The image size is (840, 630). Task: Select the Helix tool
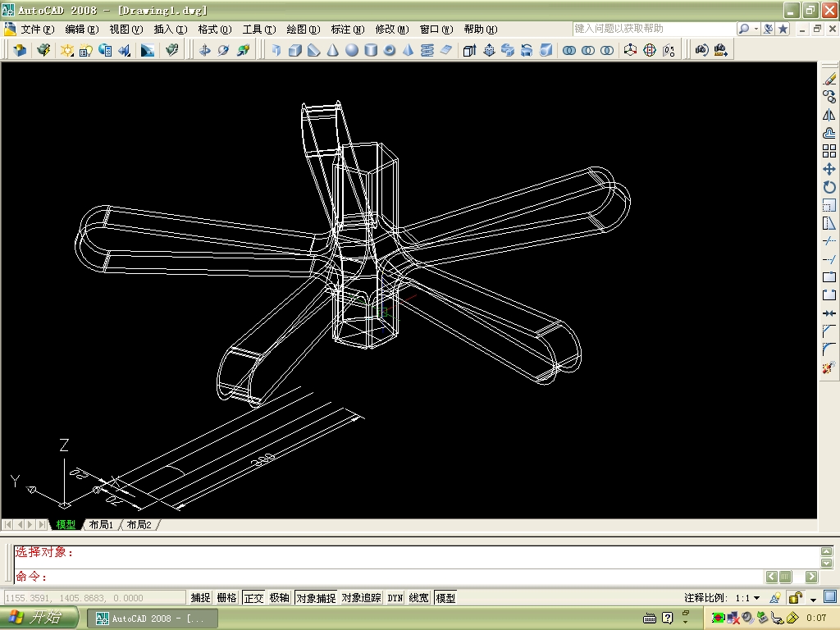pos(427,50)
